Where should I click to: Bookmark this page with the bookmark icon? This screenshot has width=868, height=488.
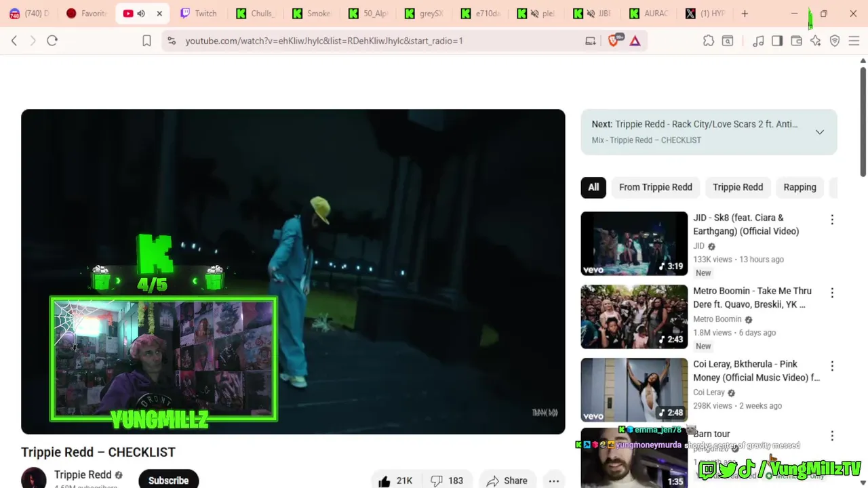pyautogui.click(x=146, y=41)
